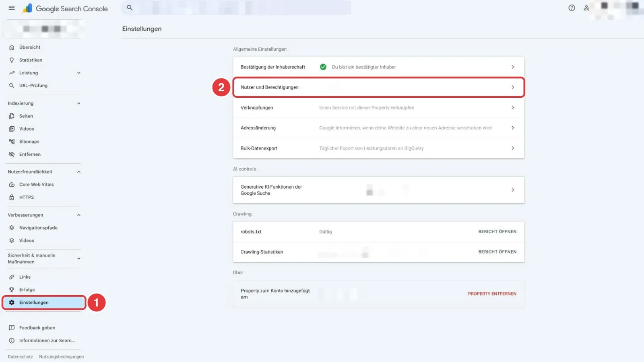Screen dimensions: 644x362
Task: Expand Sicherheit & manuelle Maßnahmen section
Action: click(x=79, y=259)
